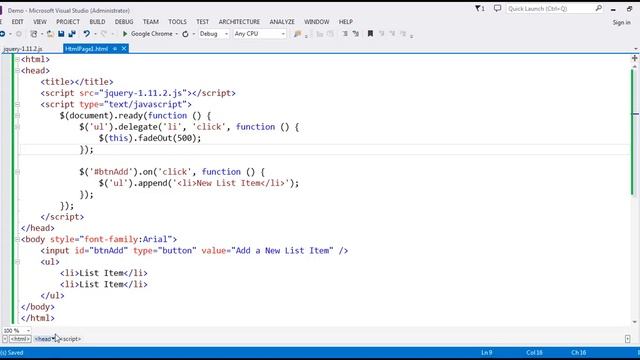Open the zoom level 100 % dropdown
The image size is (640, 360).
[28, 331]
